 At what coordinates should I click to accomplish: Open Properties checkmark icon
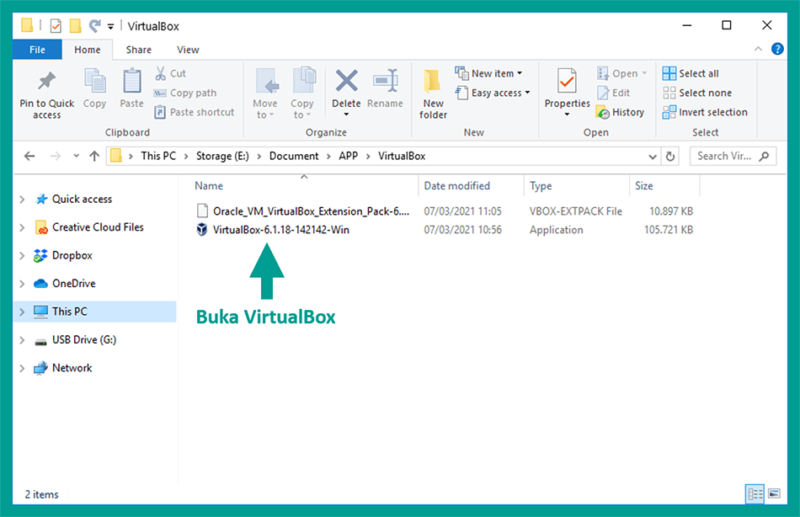click(567, 81)
